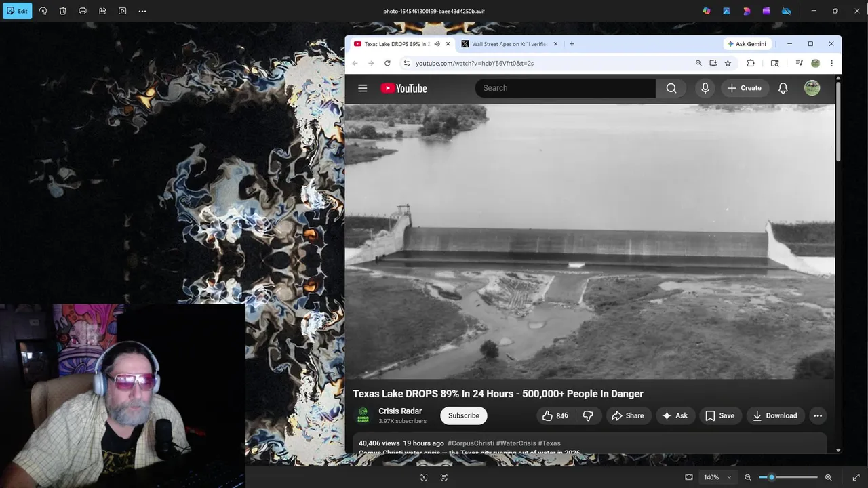This screenshot has height=488, width=868.
Task: Open the Photos 'See more' ellipsis menu
Action: click(142, 11)
